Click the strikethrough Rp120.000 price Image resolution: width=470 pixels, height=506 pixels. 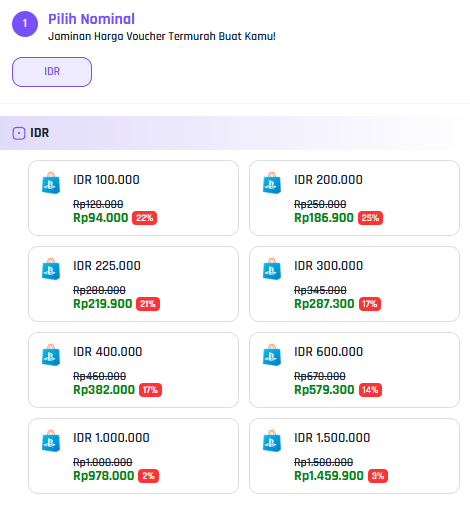(x=98, y=204)
